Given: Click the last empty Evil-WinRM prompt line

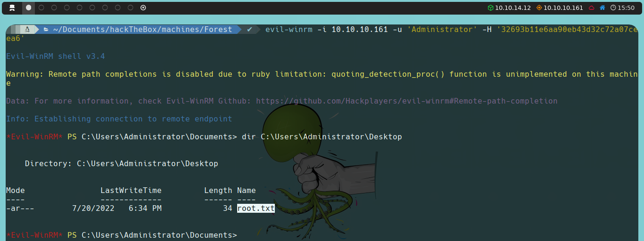Looking at the screenshot, I should point(122,235).
